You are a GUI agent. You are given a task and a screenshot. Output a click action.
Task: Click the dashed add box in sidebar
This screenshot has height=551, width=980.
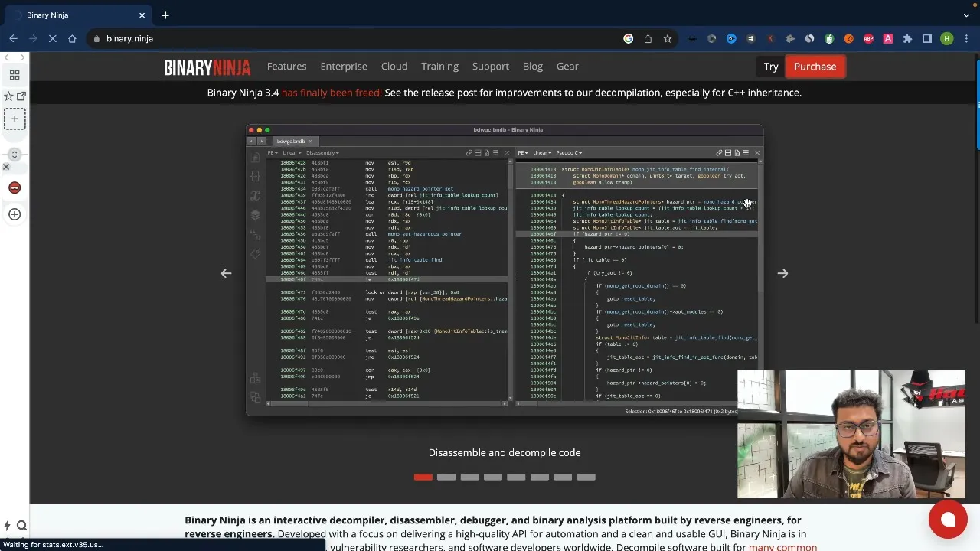(15, 119)
